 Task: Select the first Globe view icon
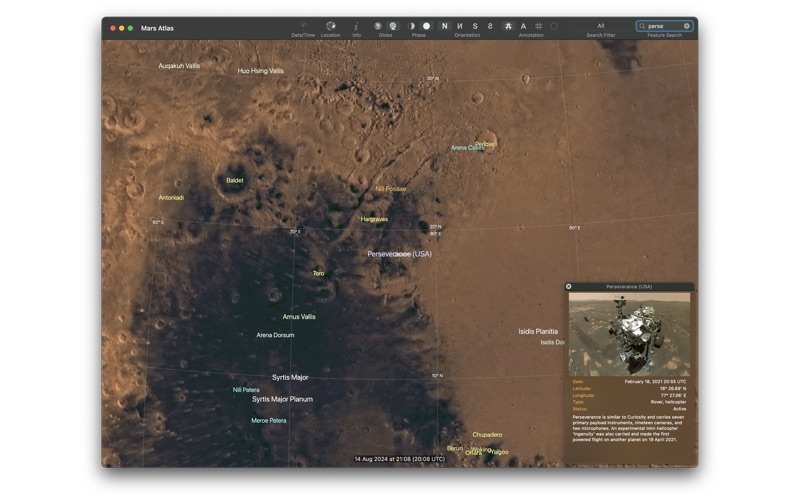[x=378, y=26]
